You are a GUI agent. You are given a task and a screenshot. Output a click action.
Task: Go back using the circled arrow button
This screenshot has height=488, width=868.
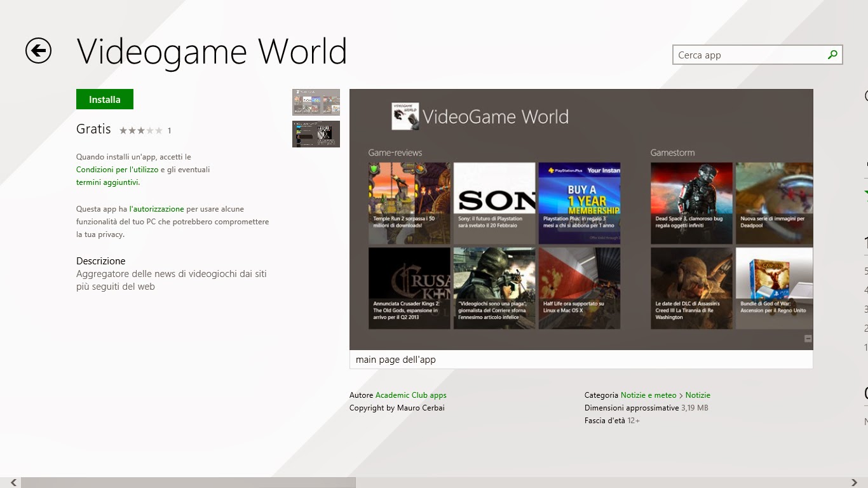pyautogui.click(x=38, y=51)
